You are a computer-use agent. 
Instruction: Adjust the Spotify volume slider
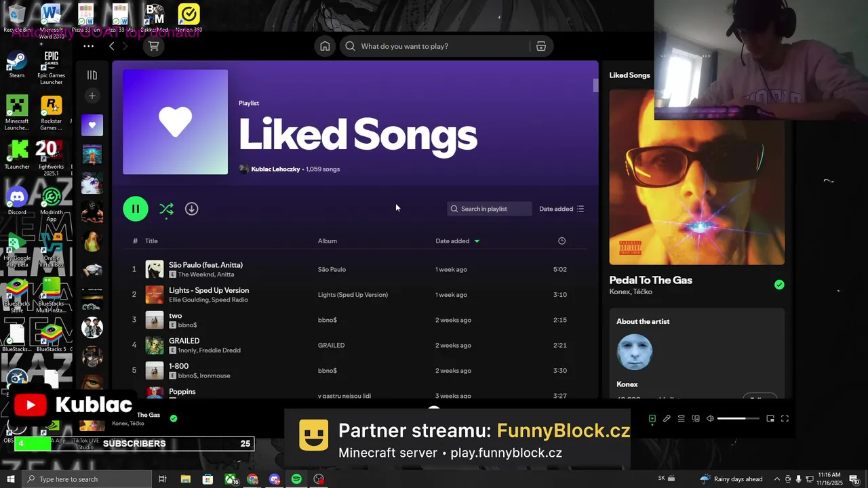[738, 419]
